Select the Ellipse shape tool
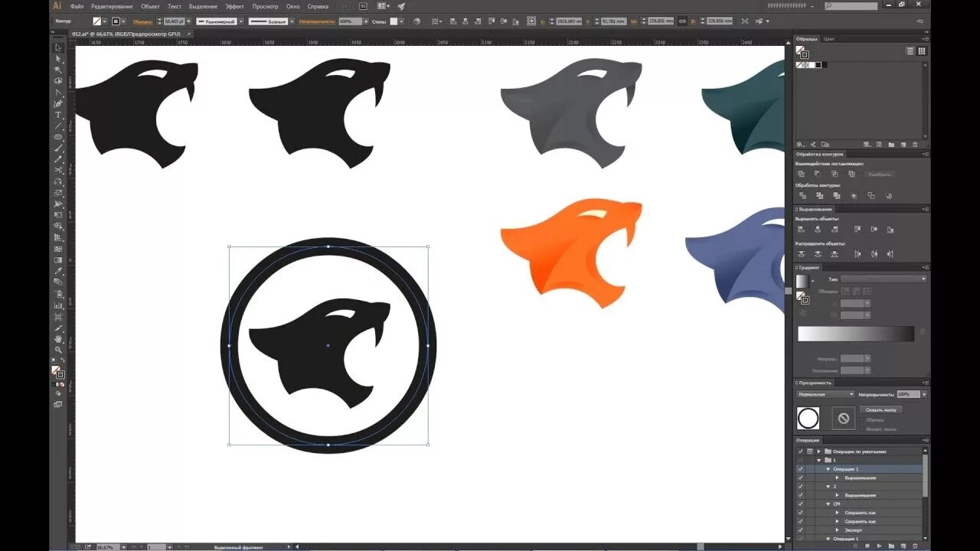 click(x=58, y=137)
